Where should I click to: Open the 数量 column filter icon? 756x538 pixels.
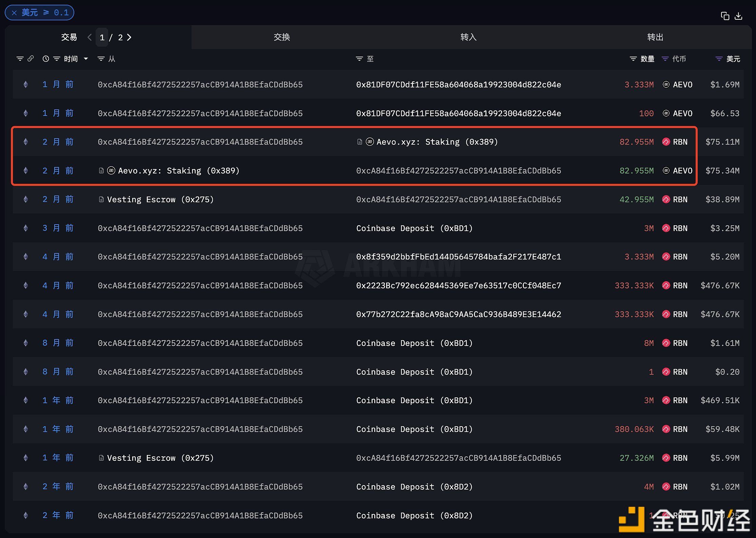(633, 59)
